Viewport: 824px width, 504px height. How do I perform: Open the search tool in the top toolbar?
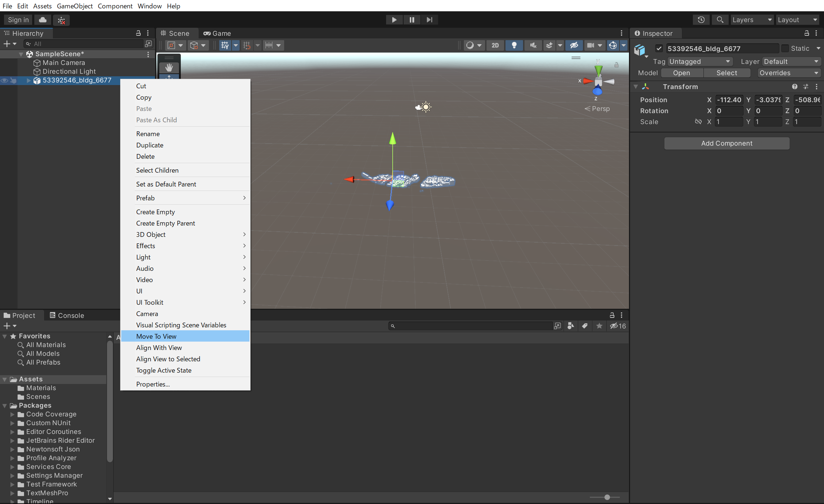tap(720, 20)
